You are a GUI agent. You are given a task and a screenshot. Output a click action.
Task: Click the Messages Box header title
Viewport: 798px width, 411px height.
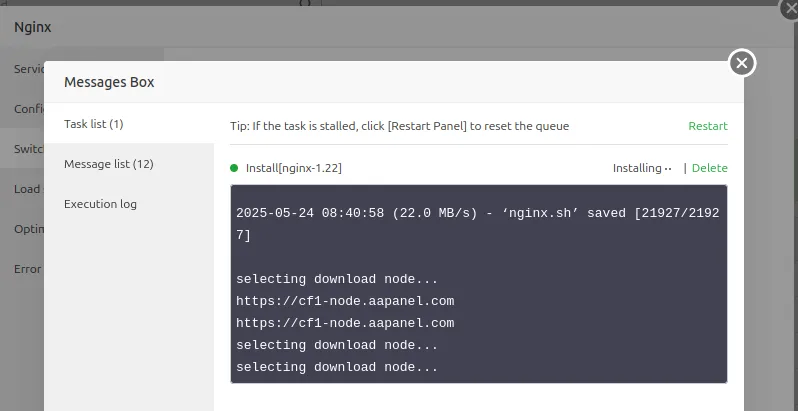[x=109, y=82]
